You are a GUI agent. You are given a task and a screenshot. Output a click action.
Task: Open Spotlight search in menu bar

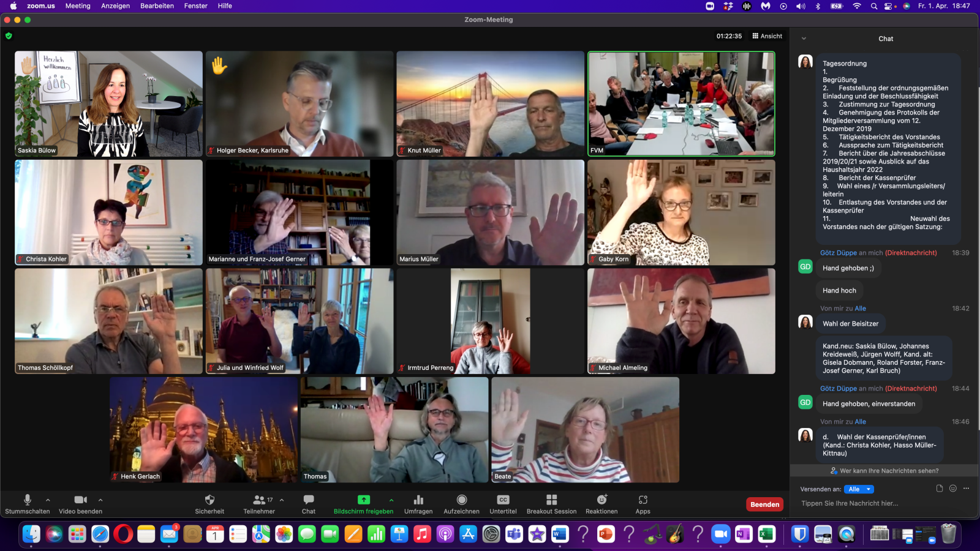click(874, 6)
